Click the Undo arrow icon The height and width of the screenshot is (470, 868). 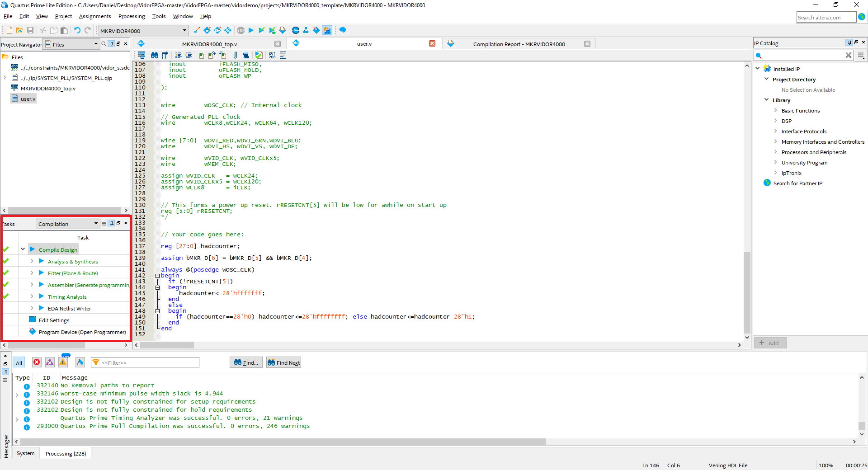click(77, 30)
